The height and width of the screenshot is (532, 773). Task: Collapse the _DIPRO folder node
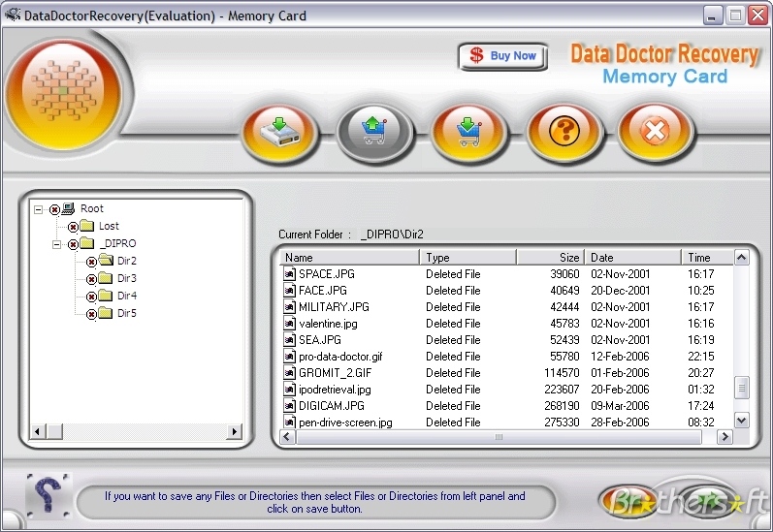click(x=56, y=244)
